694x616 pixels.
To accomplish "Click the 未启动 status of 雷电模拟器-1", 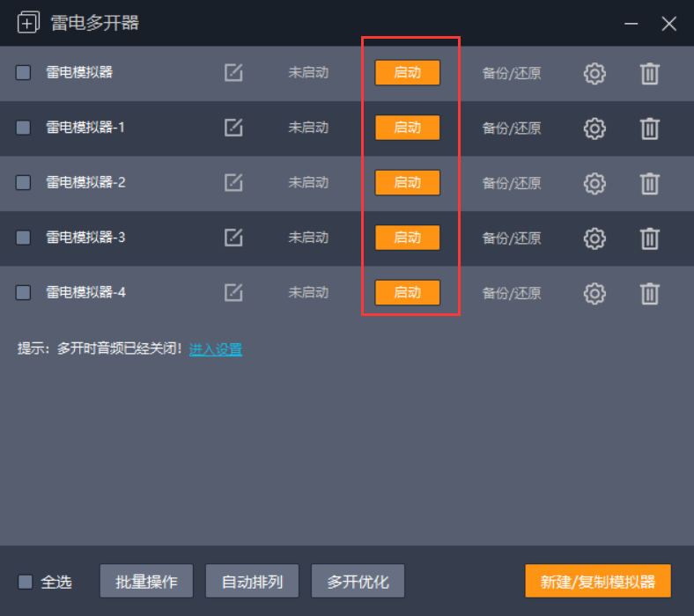I will [x=308, y=128].
